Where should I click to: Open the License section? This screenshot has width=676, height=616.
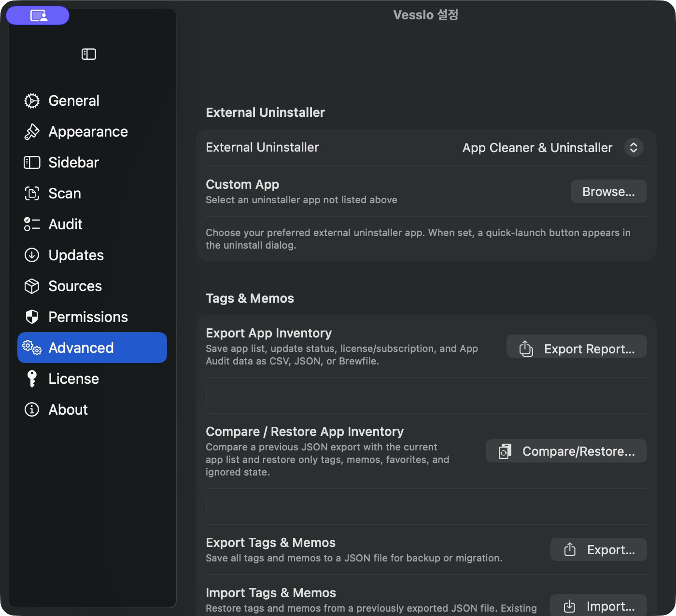[92, 379]
